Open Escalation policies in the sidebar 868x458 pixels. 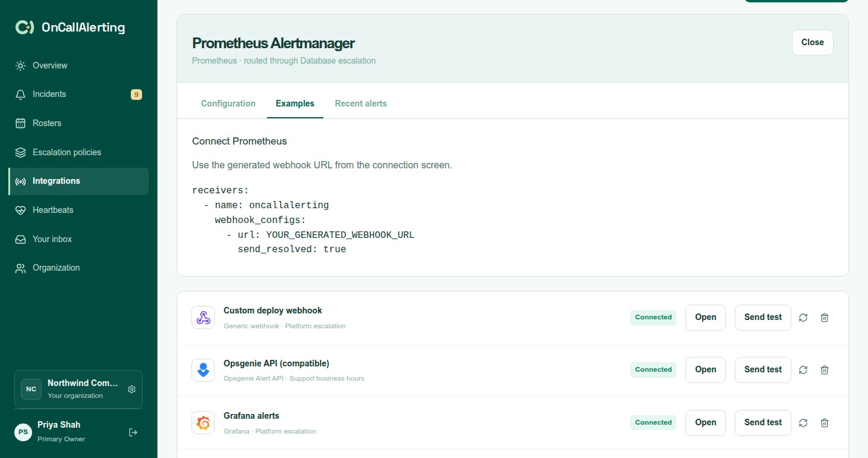pyautogui.click(x=78, y=152)
